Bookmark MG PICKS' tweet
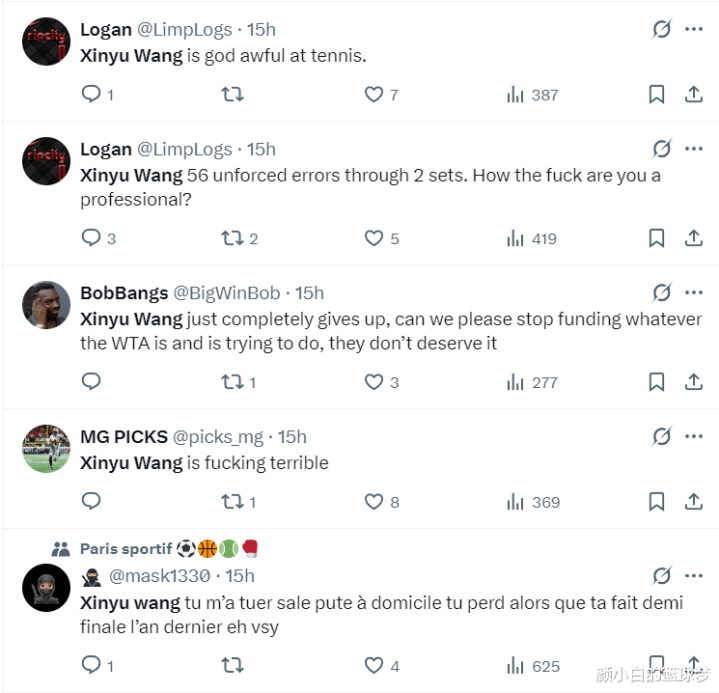 click(657, 502)
